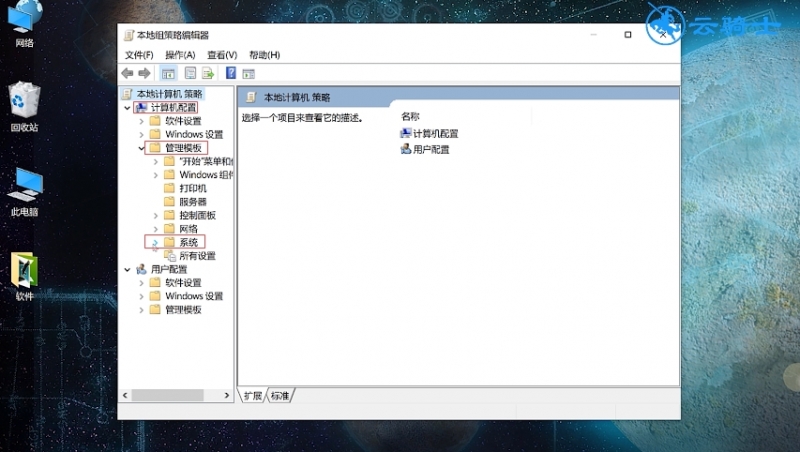Collapse the 计算机配置 tree node
This screenshot has height=452, width=800.
click(x=127, y=108)
